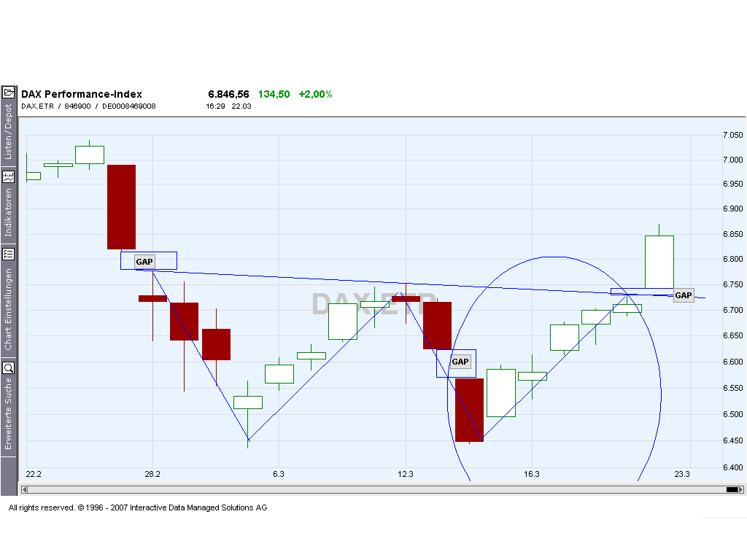Click the 6.400 price axis label
Image resolution: width=747 pixels, height=560 pixels.
(x=732, y=467)
